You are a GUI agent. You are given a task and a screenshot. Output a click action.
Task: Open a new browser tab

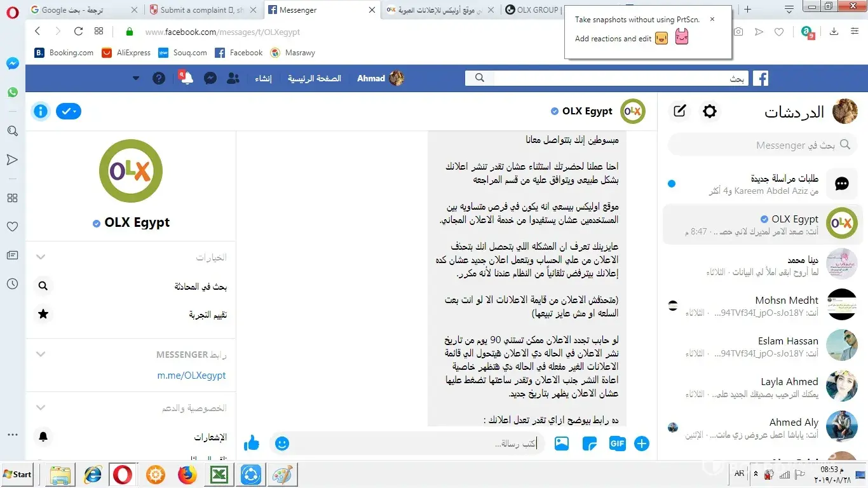pos(747,10)
